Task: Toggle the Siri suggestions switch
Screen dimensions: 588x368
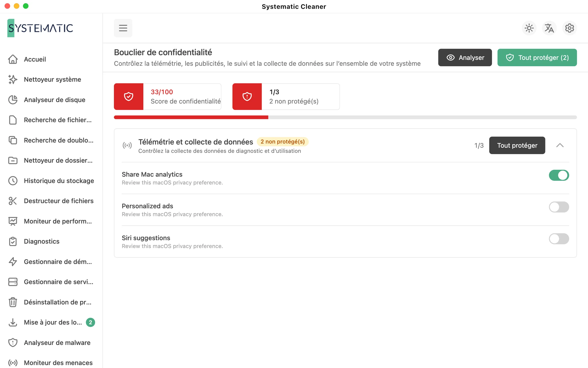Action: pos(559,239)
